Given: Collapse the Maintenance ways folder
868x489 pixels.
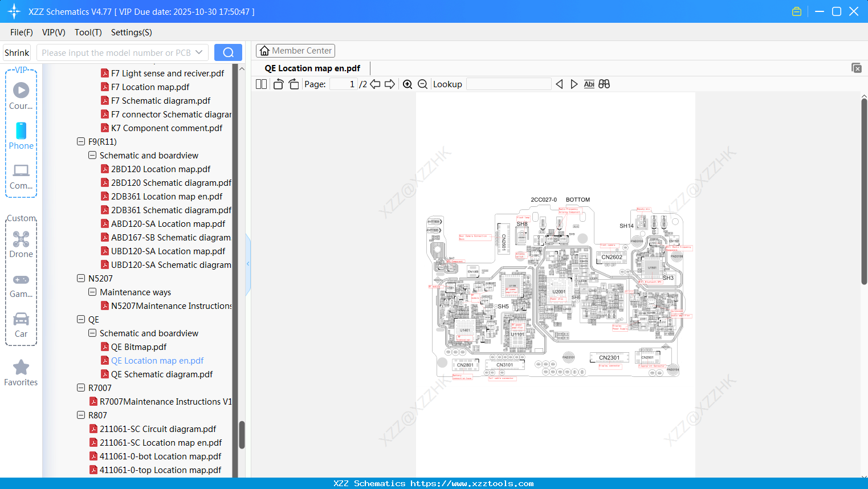Looking at the screenshot, I should [x=92, y=292].
